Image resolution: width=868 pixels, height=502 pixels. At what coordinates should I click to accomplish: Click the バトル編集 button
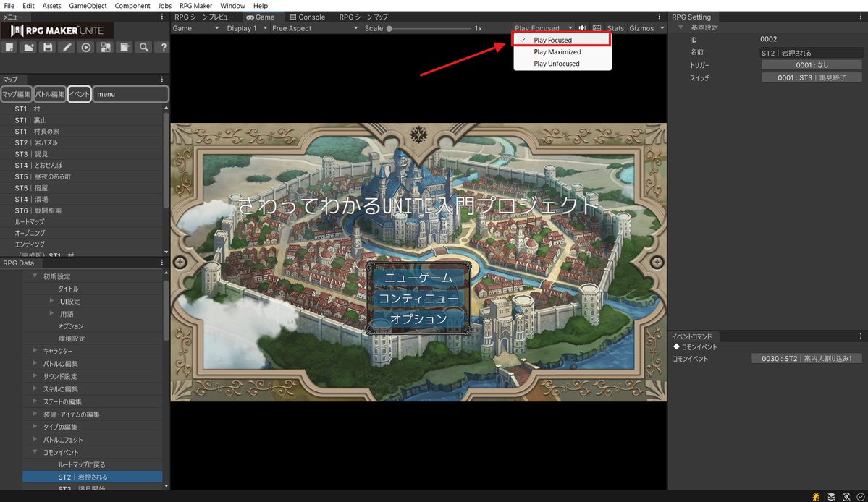[49, 93]
